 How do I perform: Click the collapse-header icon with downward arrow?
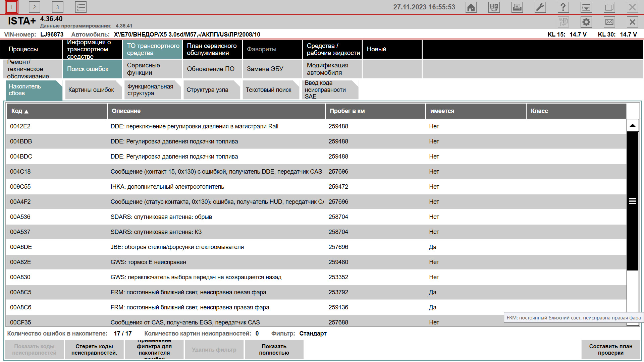(586, 7)
